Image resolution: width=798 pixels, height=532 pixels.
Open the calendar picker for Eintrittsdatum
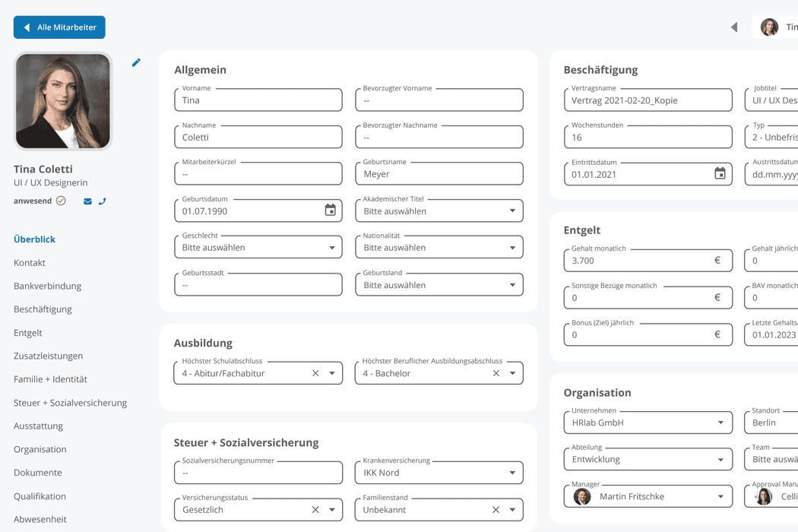coord(720,173)
